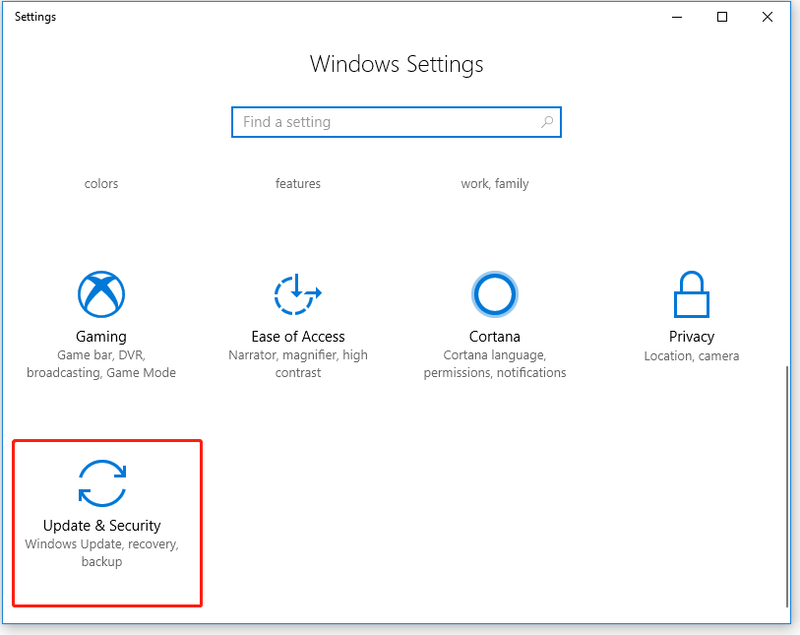Open Gaming settings Xbox icon

[x=101, y=294]
